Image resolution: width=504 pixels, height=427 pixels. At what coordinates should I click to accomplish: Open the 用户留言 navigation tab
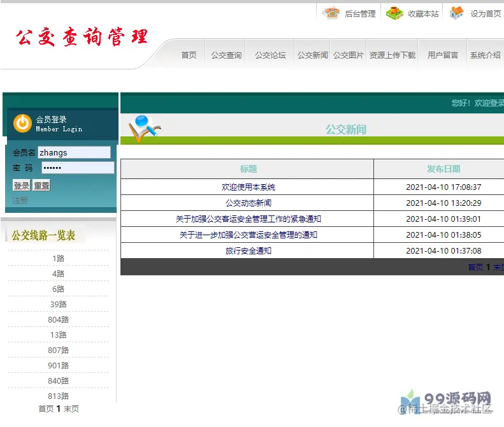pos(443,55)
